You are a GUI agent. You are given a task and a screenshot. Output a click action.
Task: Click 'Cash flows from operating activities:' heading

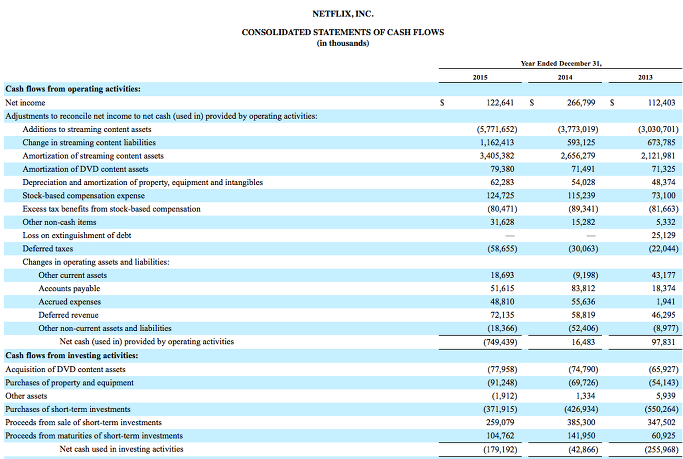[x=73, y=89]
